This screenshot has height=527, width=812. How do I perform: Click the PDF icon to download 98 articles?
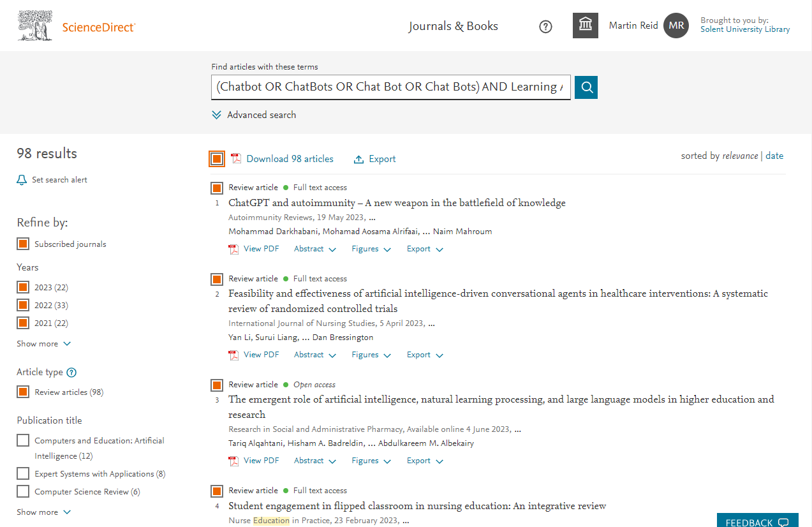tap(235, 158)
